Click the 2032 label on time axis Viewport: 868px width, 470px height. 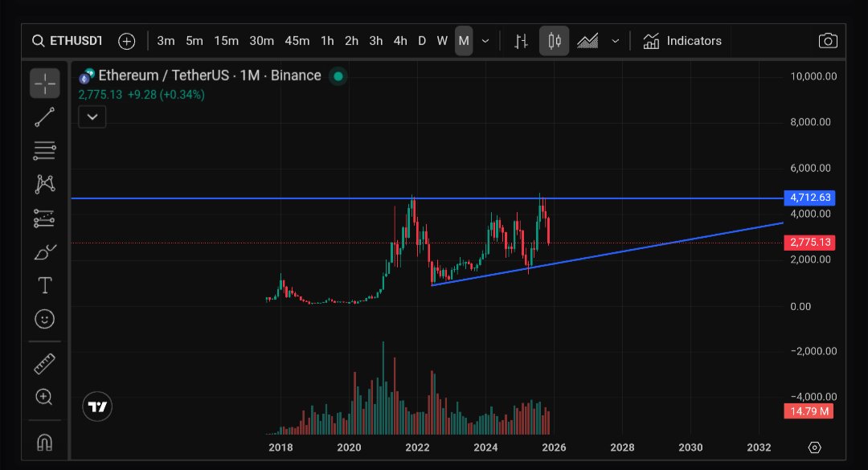(x=759, y=448)
